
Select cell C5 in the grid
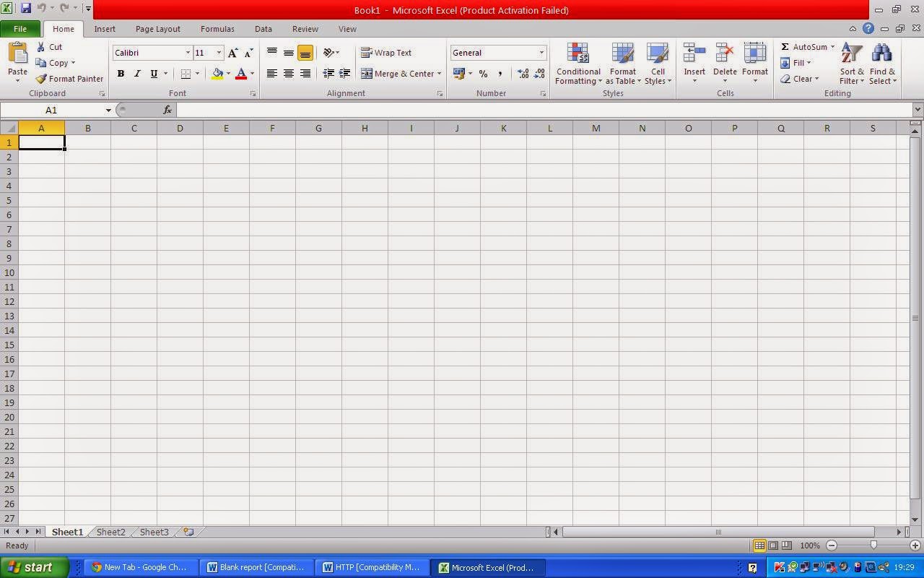coord(134,200)
